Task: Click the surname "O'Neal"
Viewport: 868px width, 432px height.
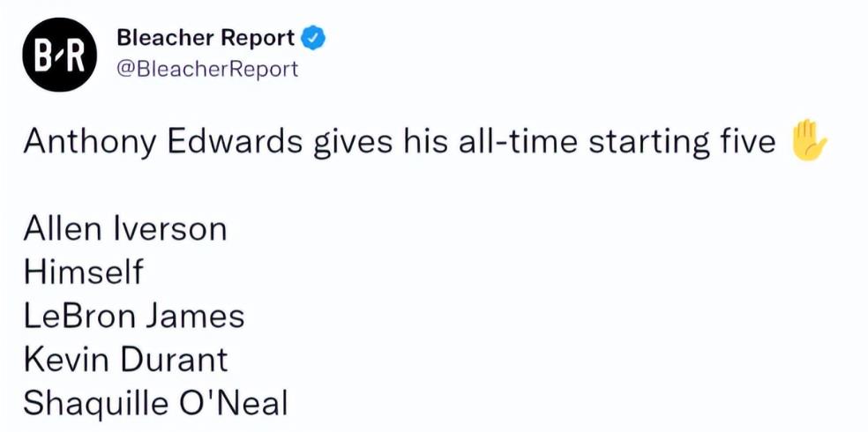Action: pyautogui.click(x=234, y=404)
